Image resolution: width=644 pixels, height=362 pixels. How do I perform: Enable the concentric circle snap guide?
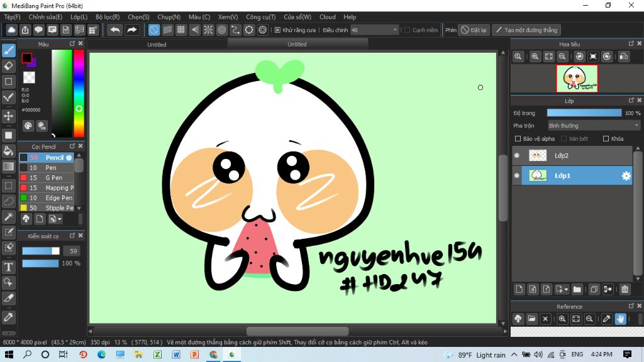[x=222, y=30]
